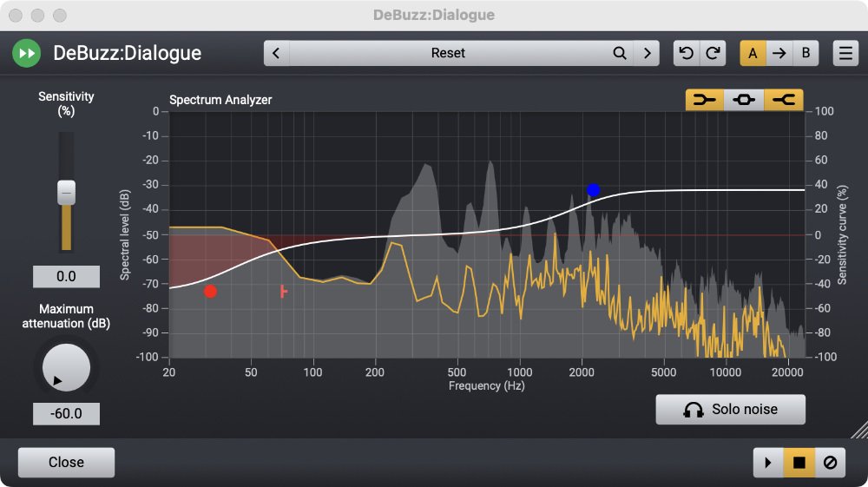
Task: Toggle the left sensitivity curve handle button
Action: (705, 100)
